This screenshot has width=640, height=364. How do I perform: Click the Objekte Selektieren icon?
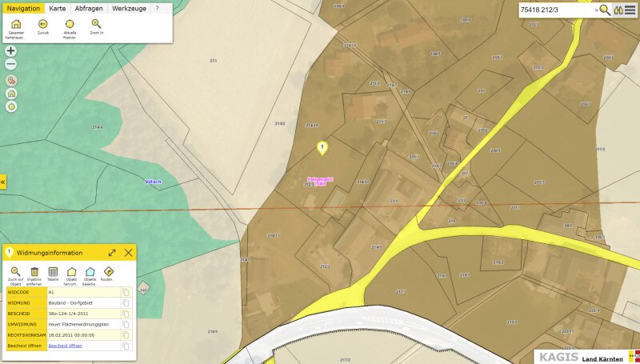[90, 272]
